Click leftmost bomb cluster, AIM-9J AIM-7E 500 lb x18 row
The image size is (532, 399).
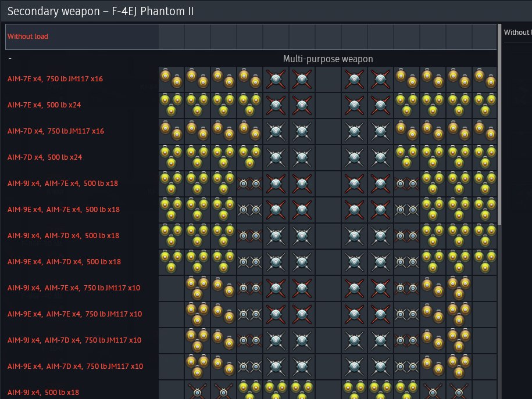[172, 183]
